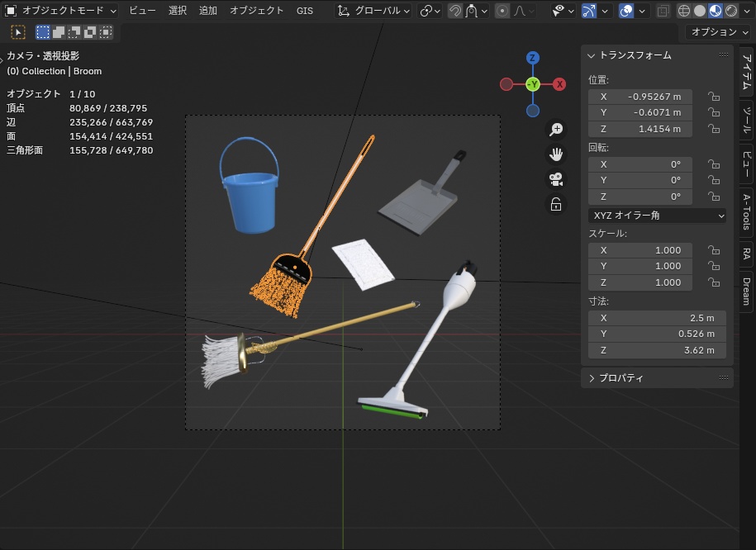This screenshot has height=550, width=756.
Task: Toggle lock for location X value
Action: point(713,97)
